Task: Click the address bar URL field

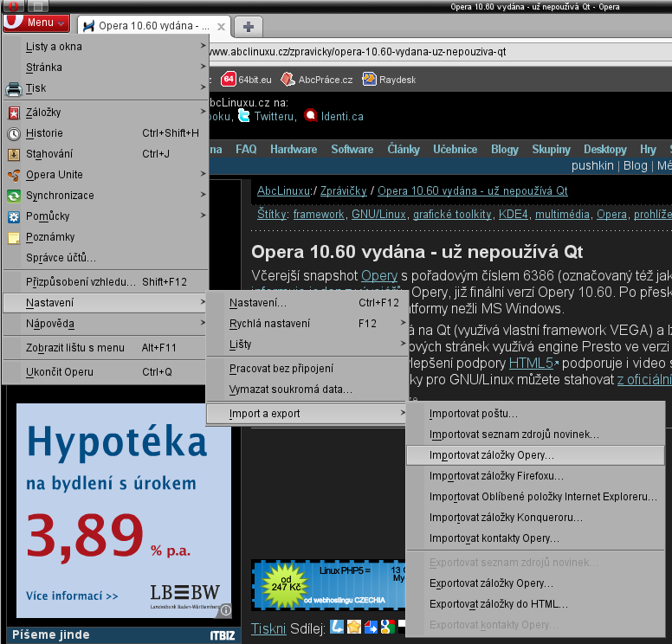Action: (440, 52)
